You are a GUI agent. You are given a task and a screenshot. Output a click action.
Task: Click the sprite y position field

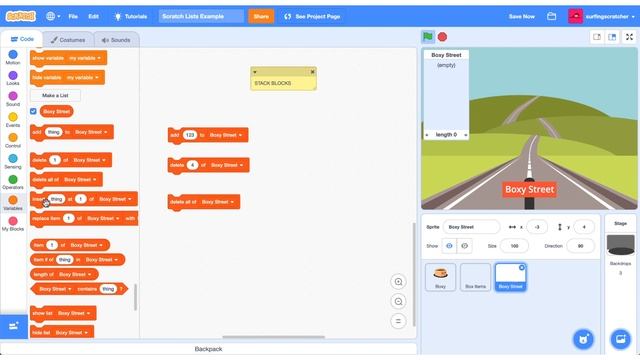[584, 227]
